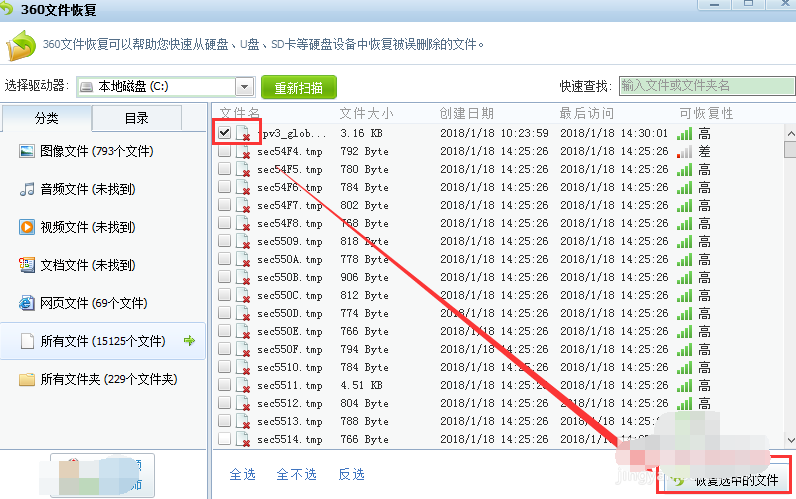The width and height of the screenshot is (796, 499).
Task: Check the box for sec550B.tmp
Action: click(224, 277)
